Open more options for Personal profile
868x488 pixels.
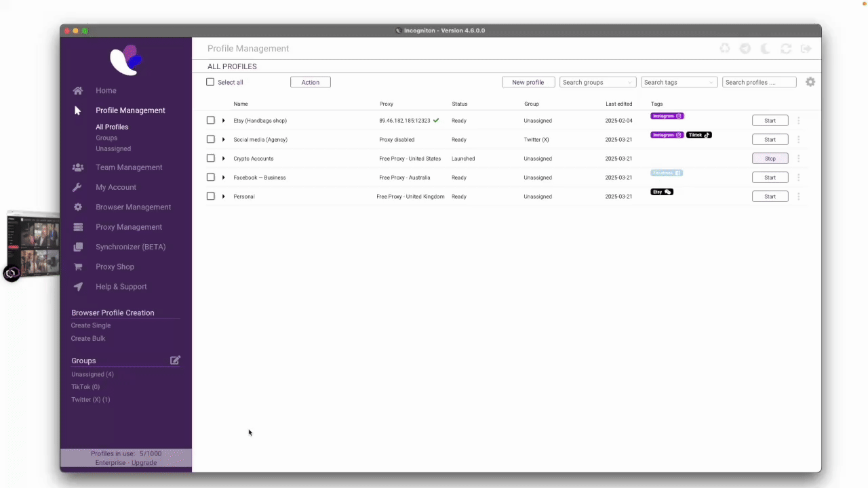(798, 197)
